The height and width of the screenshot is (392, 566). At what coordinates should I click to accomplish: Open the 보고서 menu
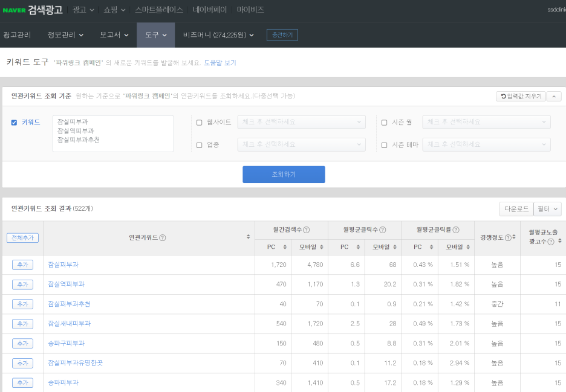114,35
